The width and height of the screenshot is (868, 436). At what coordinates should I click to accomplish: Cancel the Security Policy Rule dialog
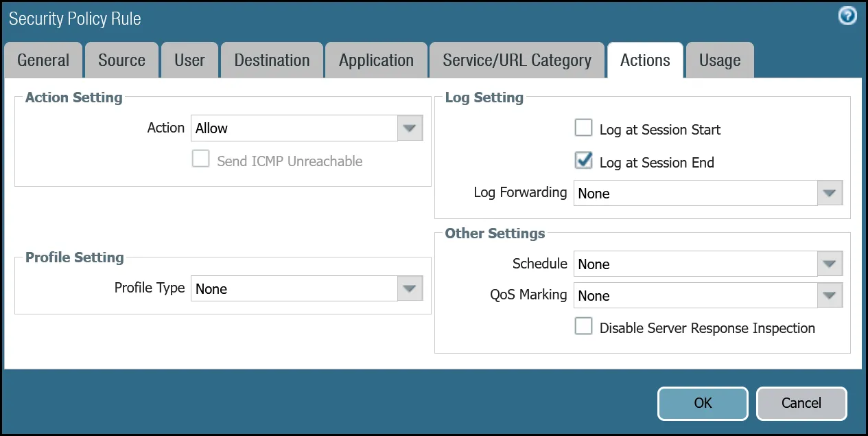click(x=801, y=403)
